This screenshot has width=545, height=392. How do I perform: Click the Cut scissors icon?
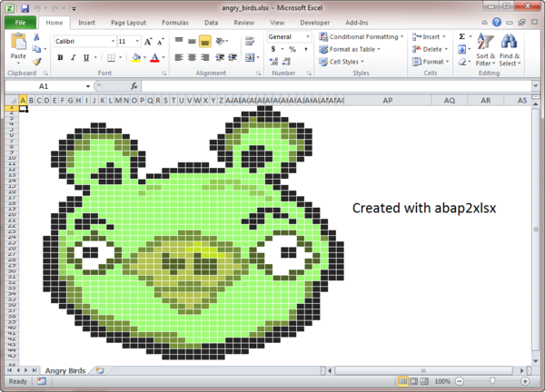[36, 37]
